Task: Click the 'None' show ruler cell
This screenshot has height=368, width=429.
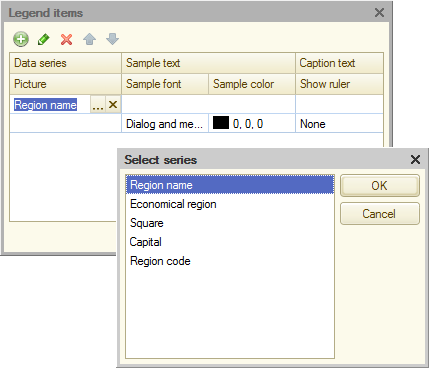Action: [339, 124]
